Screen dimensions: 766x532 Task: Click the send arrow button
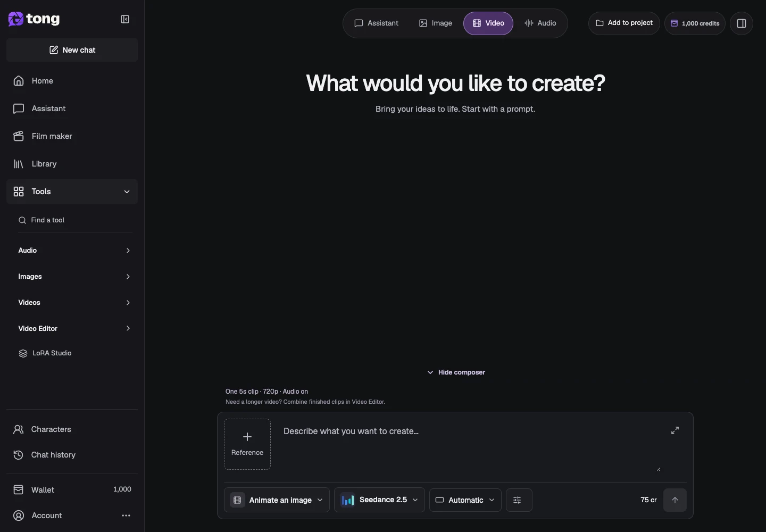pyautogui.click(x=675, y=500)
